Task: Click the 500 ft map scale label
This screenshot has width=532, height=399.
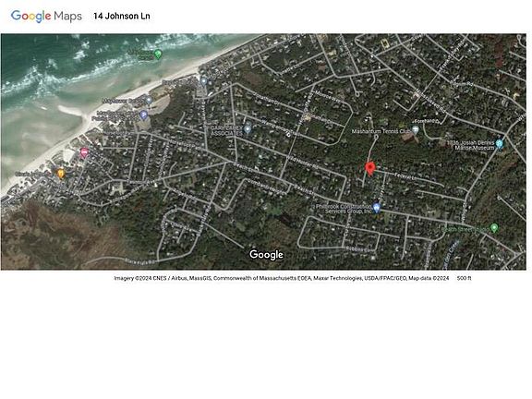Action: pos(465,278)
